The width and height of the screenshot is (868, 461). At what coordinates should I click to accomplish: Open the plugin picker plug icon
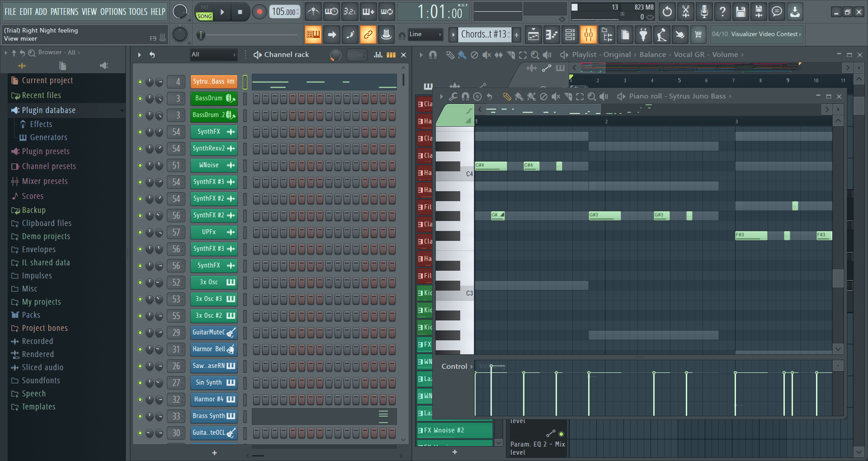point(643,34)
